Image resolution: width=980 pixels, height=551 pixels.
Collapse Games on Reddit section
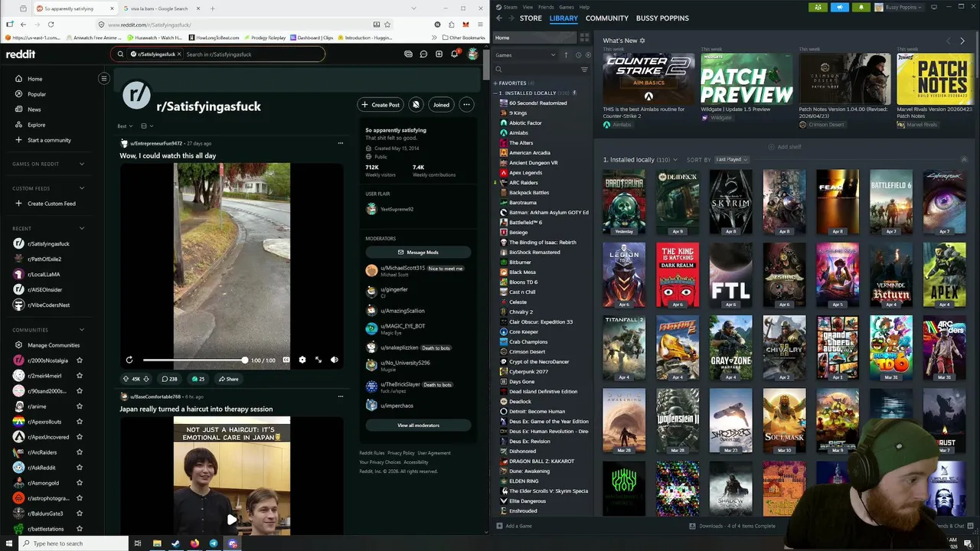(x=82, y=164)
